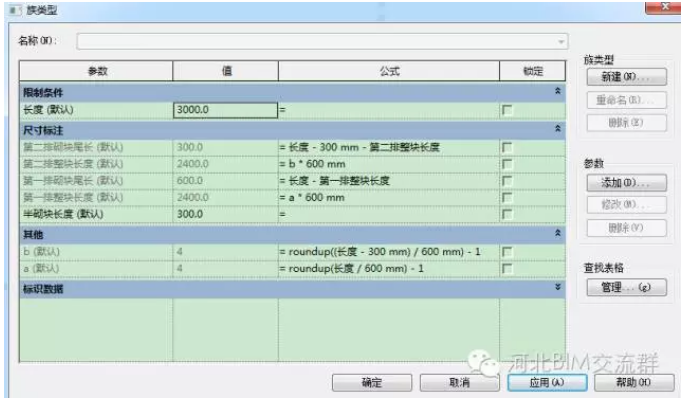Click value 300.0 of 第二排砌块尾长
689x401 pixels.
coord(190,148)
